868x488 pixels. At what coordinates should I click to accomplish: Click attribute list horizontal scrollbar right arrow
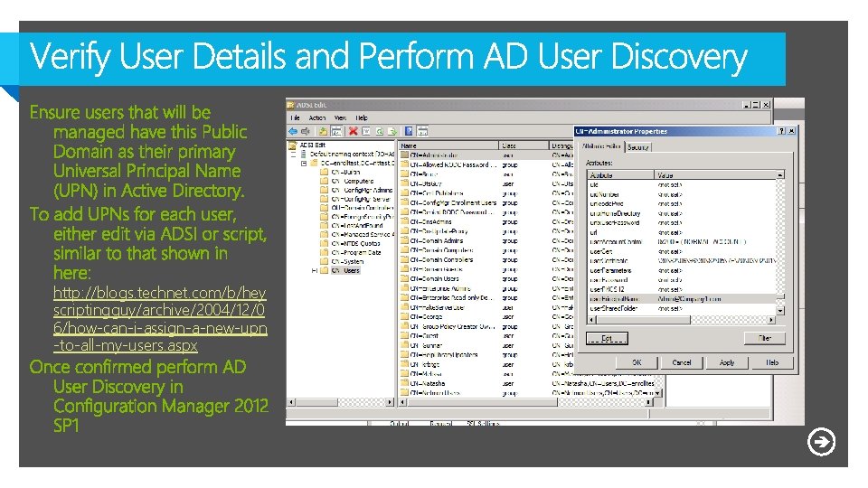click(771, 320)
